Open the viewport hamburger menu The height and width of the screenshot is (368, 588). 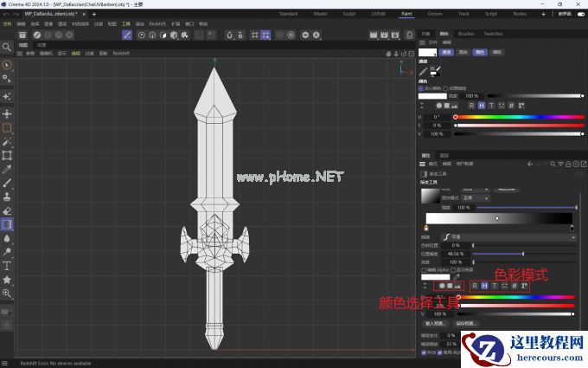(x=20, y=54)
